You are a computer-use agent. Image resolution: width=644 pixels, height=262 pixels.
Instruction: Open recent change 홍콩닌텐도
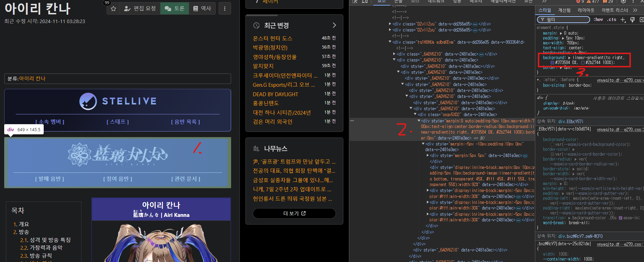266,103
